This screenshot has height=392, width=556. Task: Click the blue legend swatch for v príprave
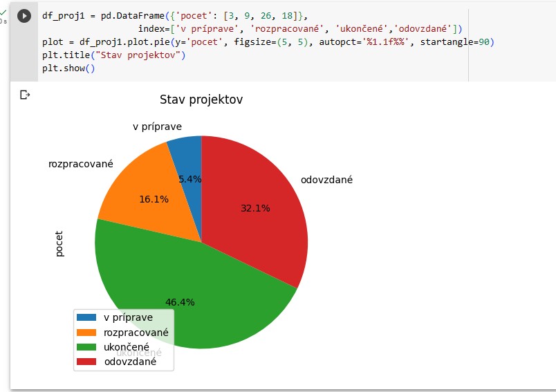pyautogui.click(x=87, y=318)
